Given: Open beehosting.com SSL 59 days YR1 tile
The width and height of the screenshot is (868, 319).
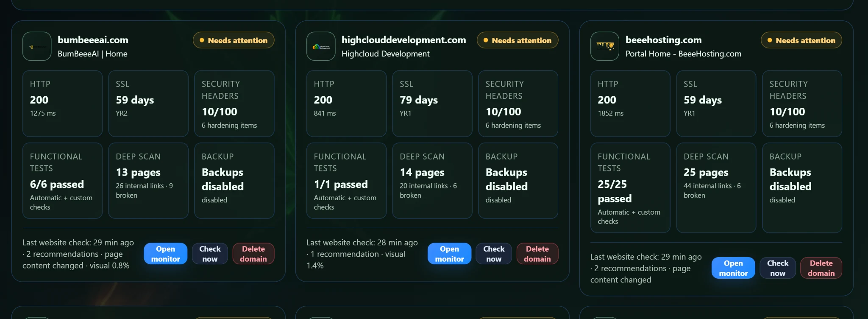Looking at the screenshot, I should pos(716,104).
